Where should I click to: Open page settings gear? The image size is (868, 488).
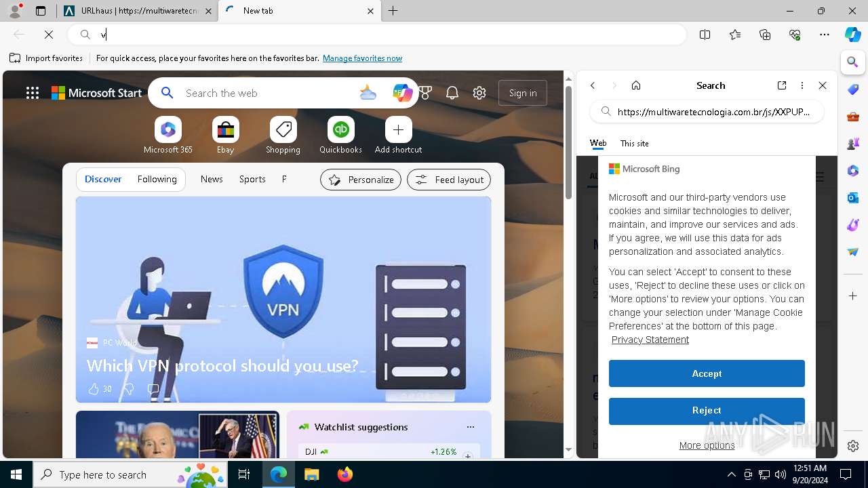click(x=479, y=93)
